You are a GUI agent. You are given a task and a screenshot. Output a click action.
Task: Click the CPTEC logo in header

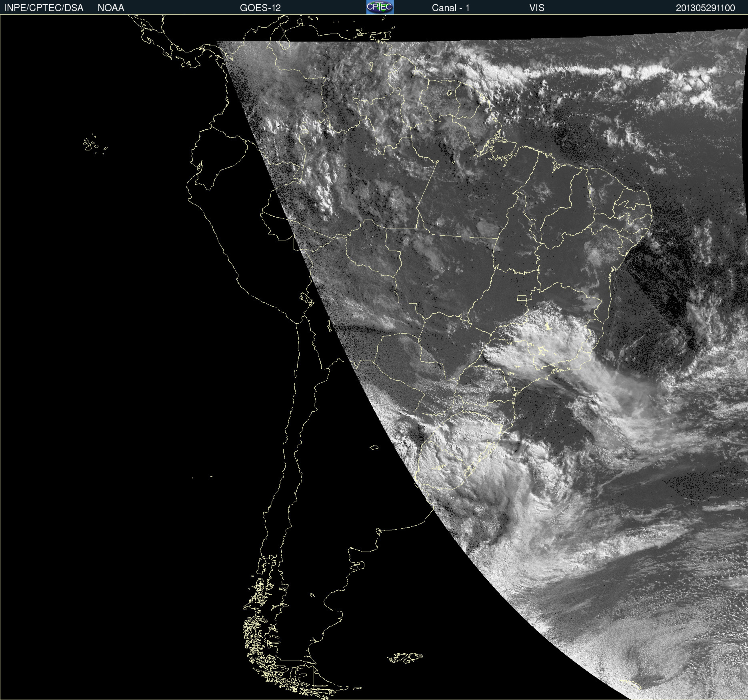pyautogui.click(x=380, y=7)
